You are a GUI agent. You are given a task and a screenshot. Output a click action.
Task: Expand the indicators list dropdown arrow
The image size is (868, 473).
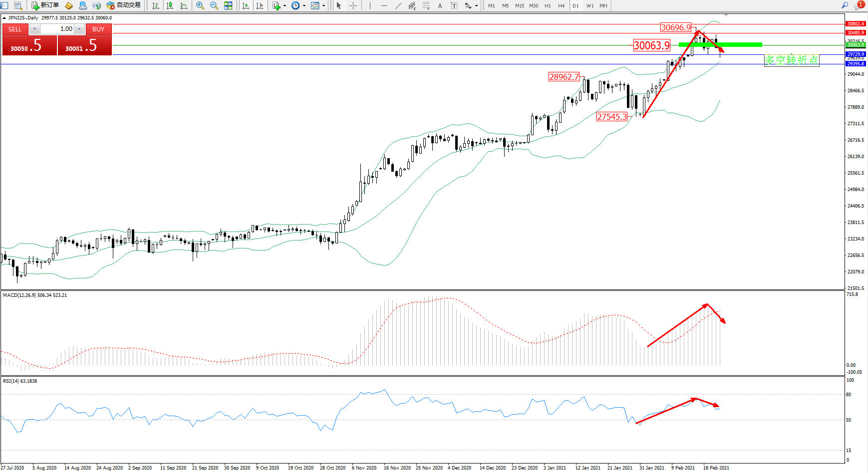point(285,6)
